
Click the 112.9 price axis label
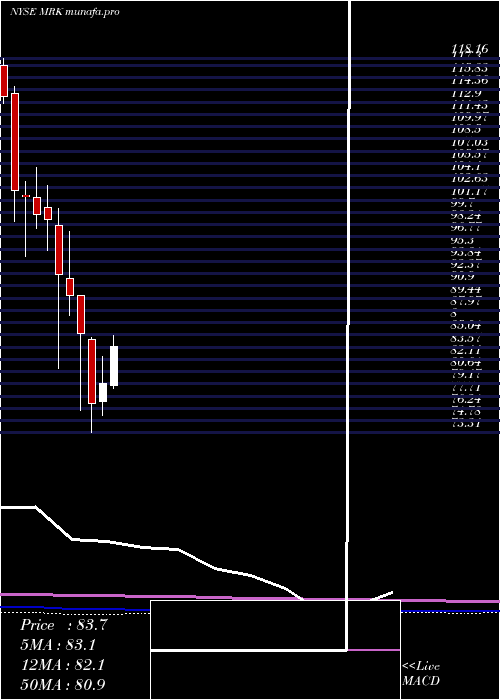click(x=466, y=94)
